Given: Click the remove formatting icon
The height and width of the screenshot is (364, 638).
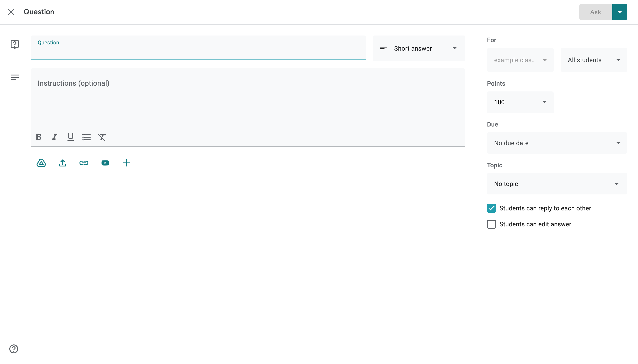Looking at the screenshot, I should pyautogui.click(x=102, y=137).
